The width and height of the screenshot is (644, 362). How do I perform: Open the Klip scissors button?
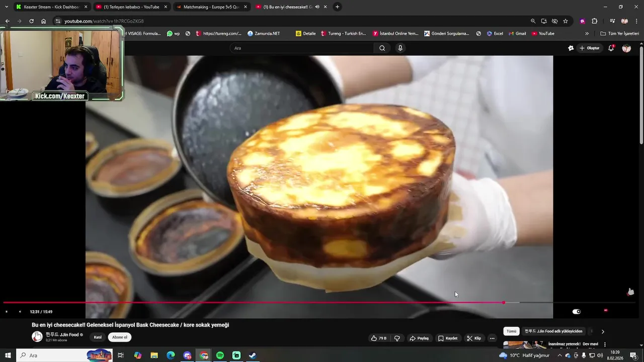coord(474,338)
